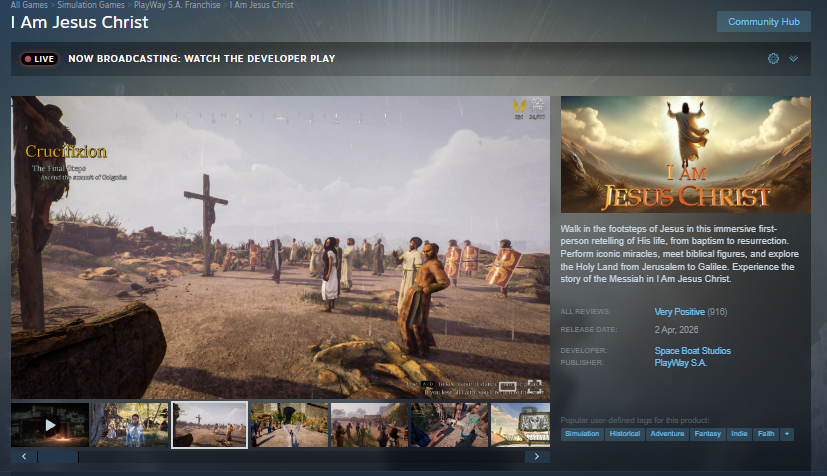
Task: Select the highlighted crucifixion screenshot thumbnail
Action: click(209, 425)
